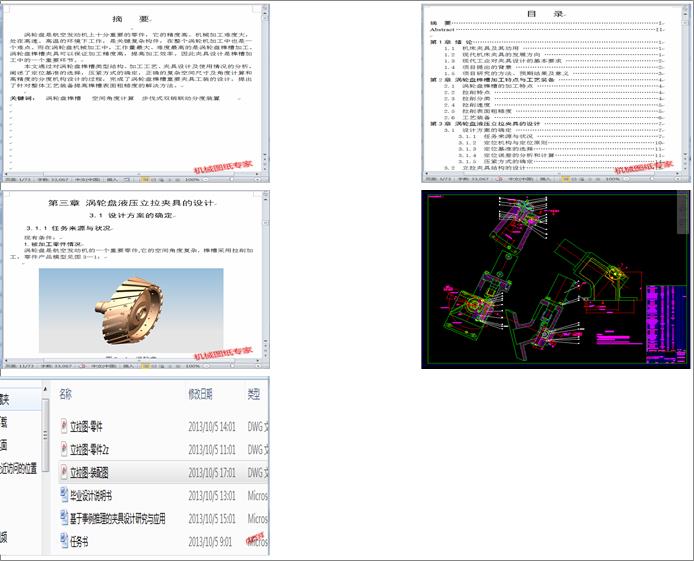Select the 立拉图-零件2z DWG file icon
The image size is (694, 561).
click(64, 449)
